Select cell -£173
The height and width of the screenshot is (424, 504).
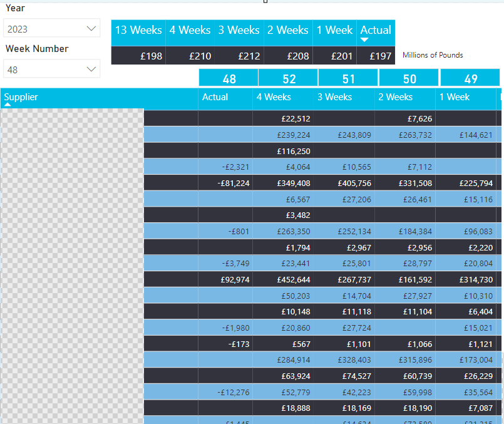[239, 344]
